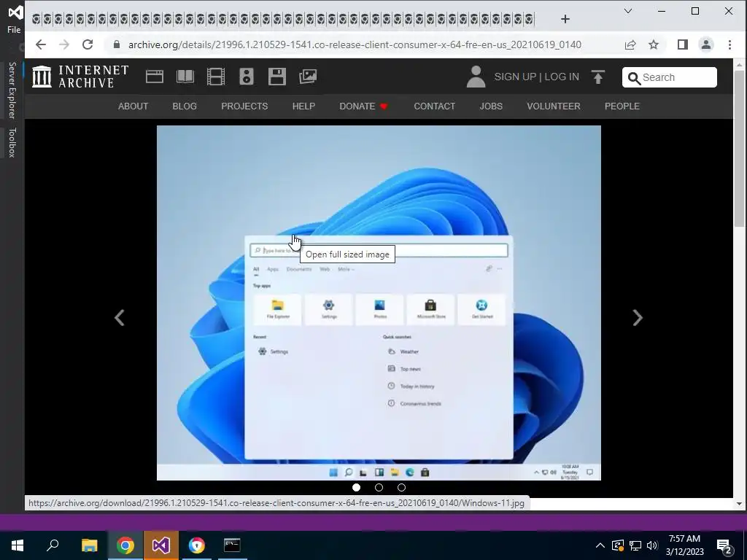
Task: Open the Chrome three-dot menu
Action: (x=729, y=44)
